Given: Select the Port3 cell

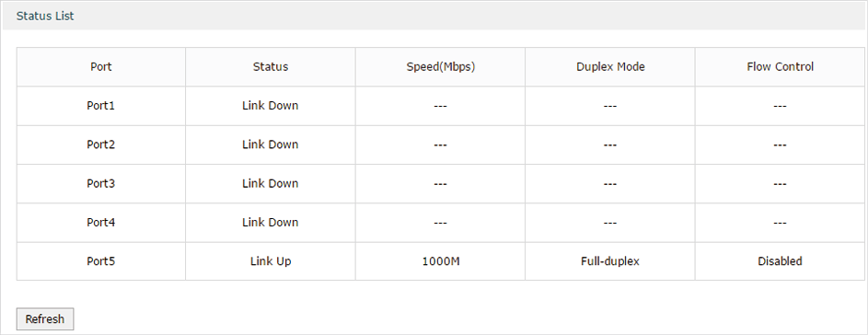Looking at the screenshot, I should [x=100, y=183].
